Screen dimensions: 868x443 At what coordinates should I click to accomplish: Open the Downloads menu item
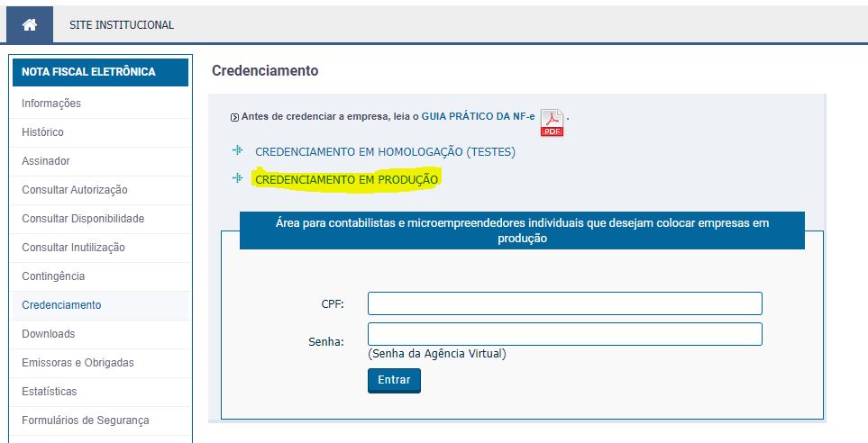tap(49, 334)
